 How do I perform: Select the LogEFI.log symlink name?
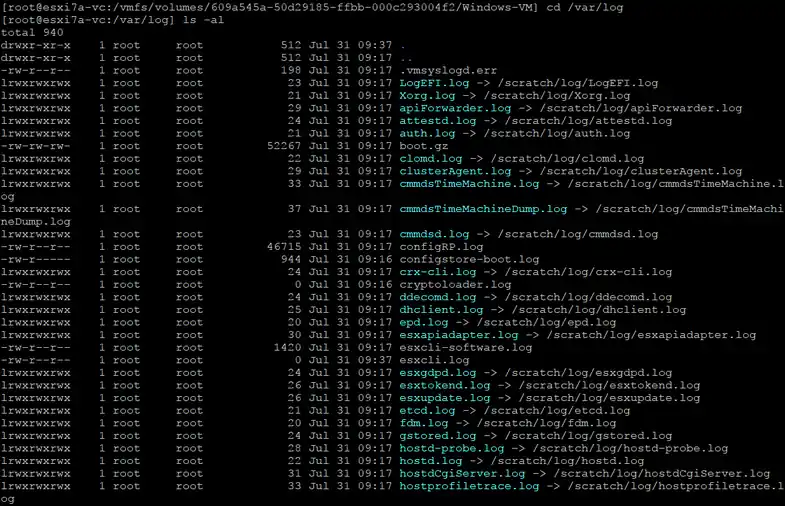[x=434, y=83]
